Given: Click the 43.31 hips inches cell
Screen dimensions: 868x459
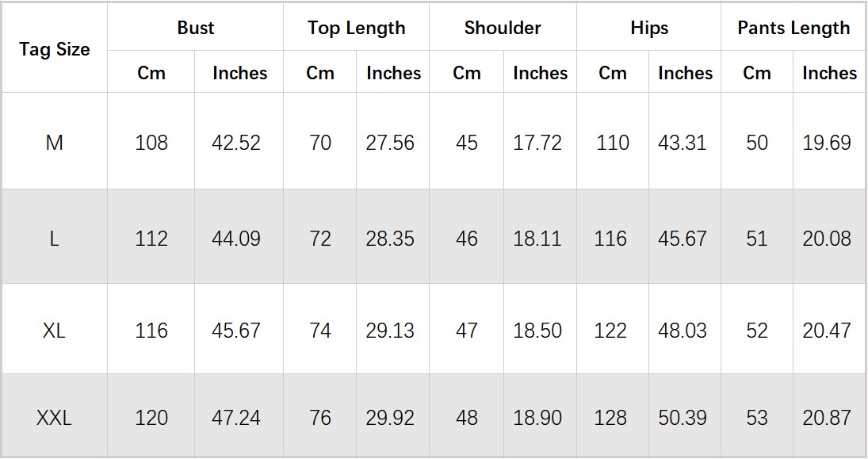Looking at the screenshot, I should [683, 143].
